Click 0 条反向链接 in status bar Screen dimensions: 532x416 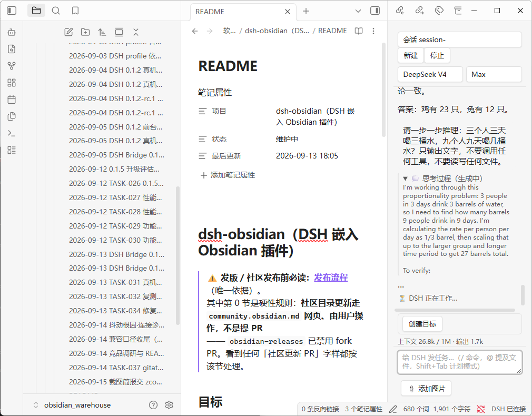(320, 409)
